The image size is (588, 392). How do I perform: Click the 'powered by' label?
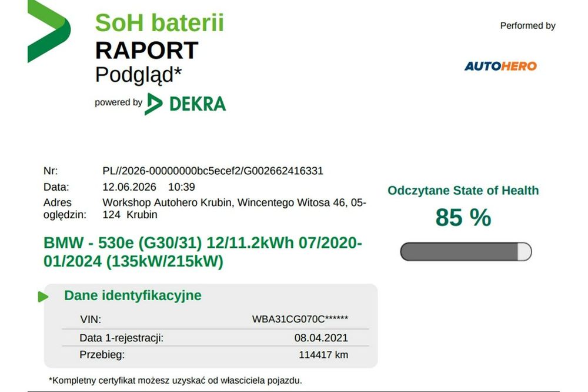pyautogui.click(x=119, y=102)
